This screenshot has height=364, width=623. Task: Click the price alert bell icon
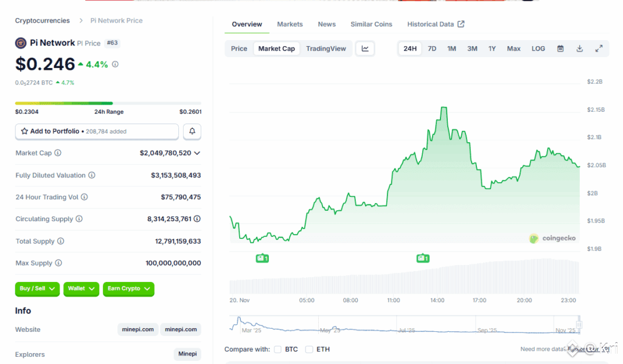(x=192, y=131)
